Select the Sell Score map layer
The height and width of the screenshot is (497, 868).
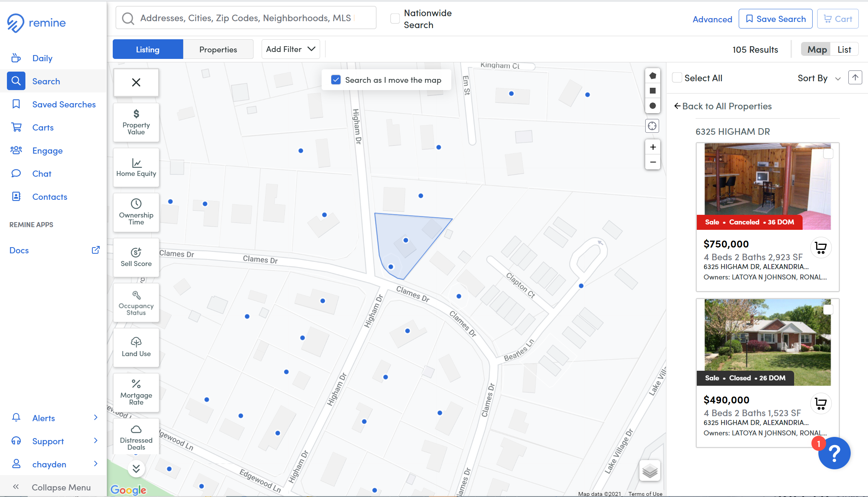point(136,258)
